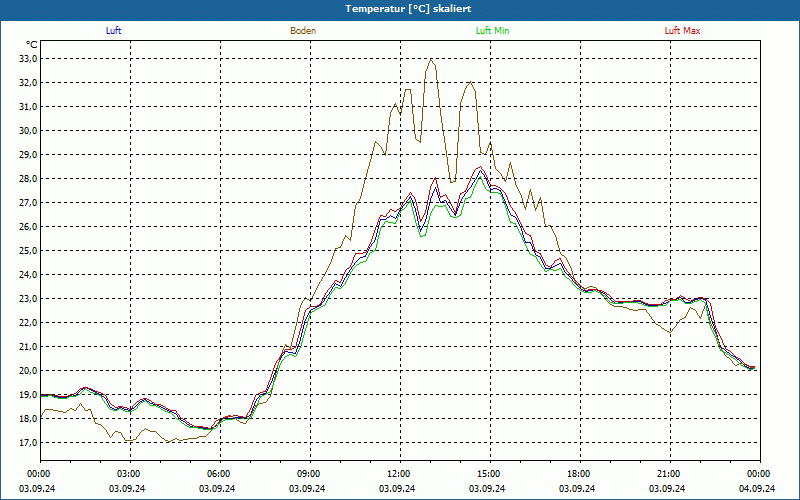Click the 15:00 time axis label
The height and width of the screenshot is (500, 800).
[490, 474]
